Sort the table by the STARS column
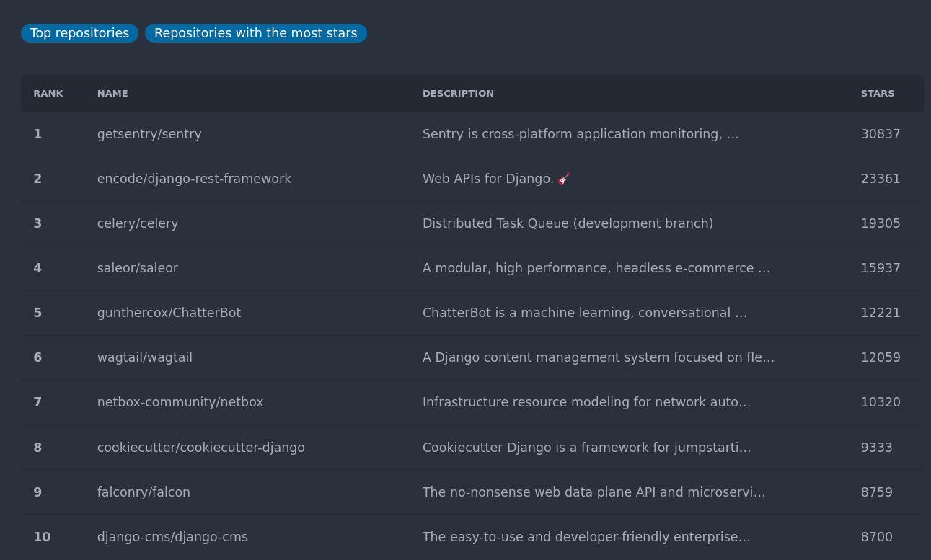The height and width of the screenshot is (560, 931). (878, 93)
